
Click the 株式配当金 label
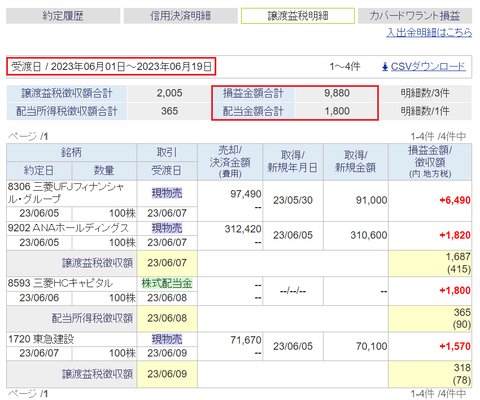[167, 284]
